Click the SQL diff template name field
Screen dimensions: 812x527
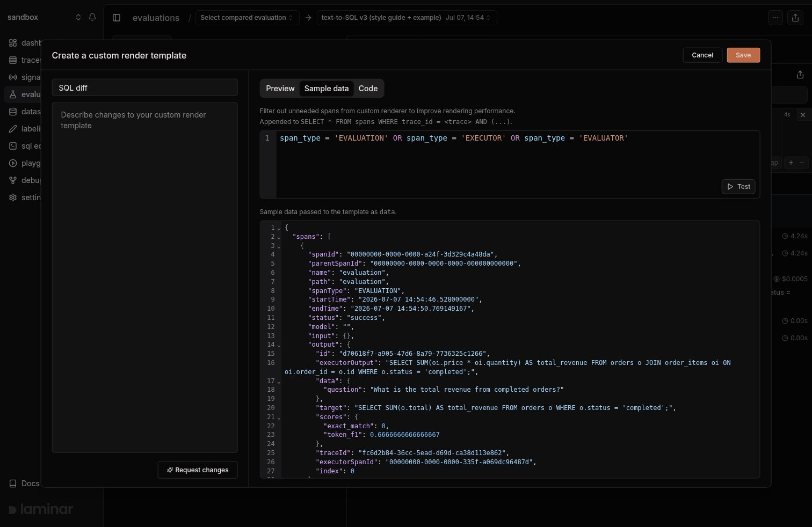click(144, 87)
